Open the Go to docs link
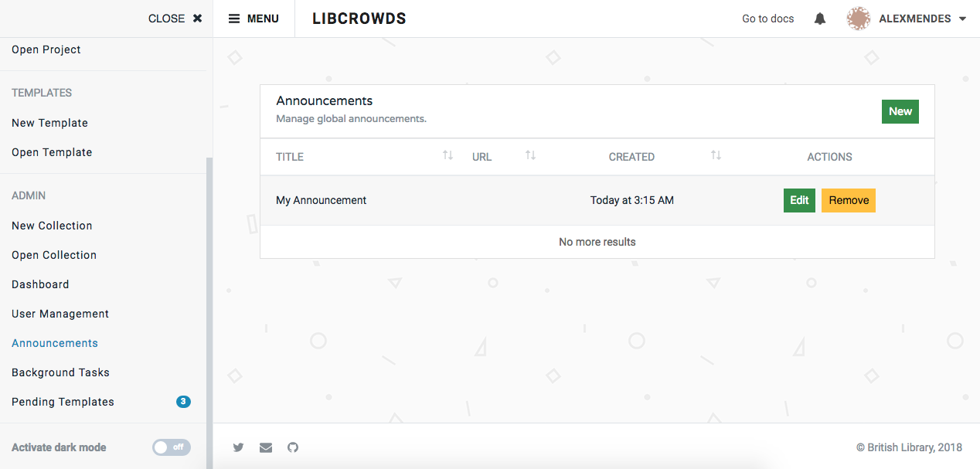 click(x=767, y=18)
